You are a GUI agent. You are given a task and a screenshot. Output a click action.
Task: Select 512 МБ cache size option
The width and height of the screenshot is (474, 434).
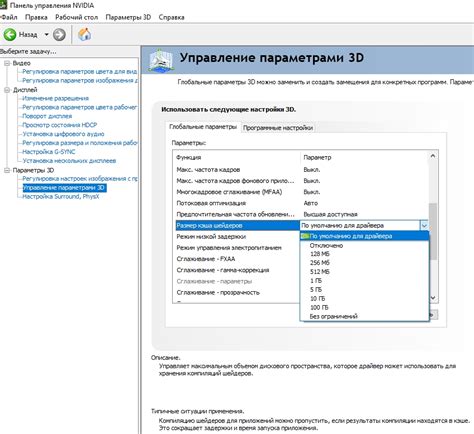pyautogui.click(x=364, y=272)
